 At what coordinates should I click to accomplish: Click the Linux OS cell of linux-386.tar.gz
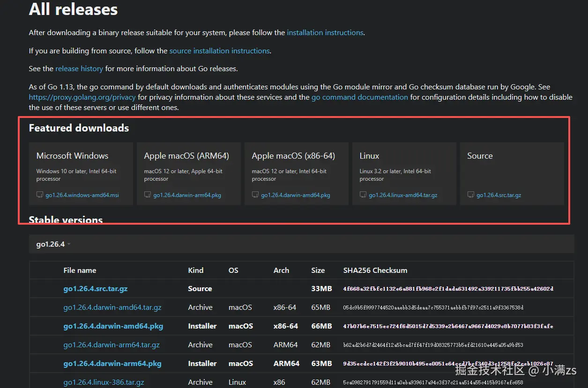[238, 382]
